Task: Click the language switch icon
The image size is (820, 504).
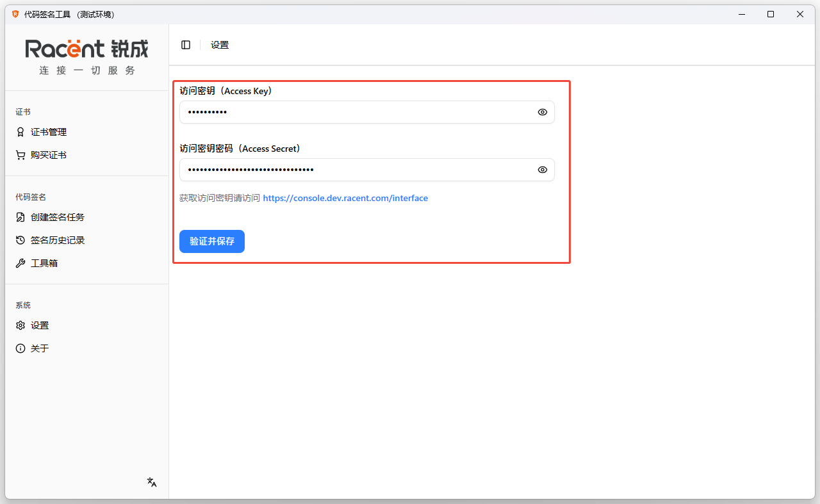Action: 152,482
